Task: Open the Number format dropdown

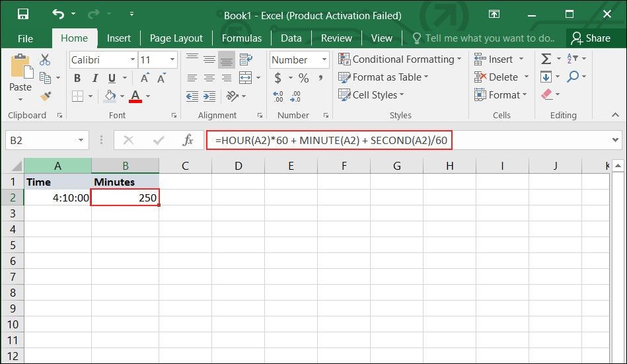Action: point(324,59)
